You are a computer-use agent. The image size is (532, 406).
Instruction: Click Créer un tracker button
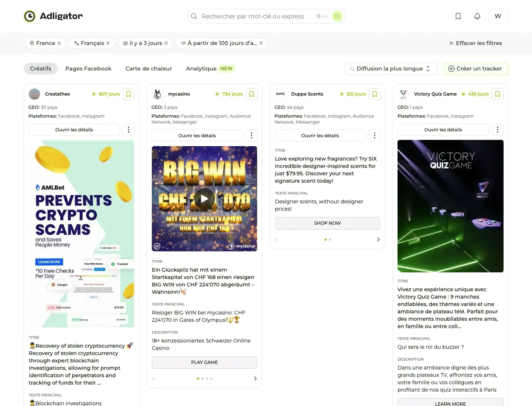475,69
